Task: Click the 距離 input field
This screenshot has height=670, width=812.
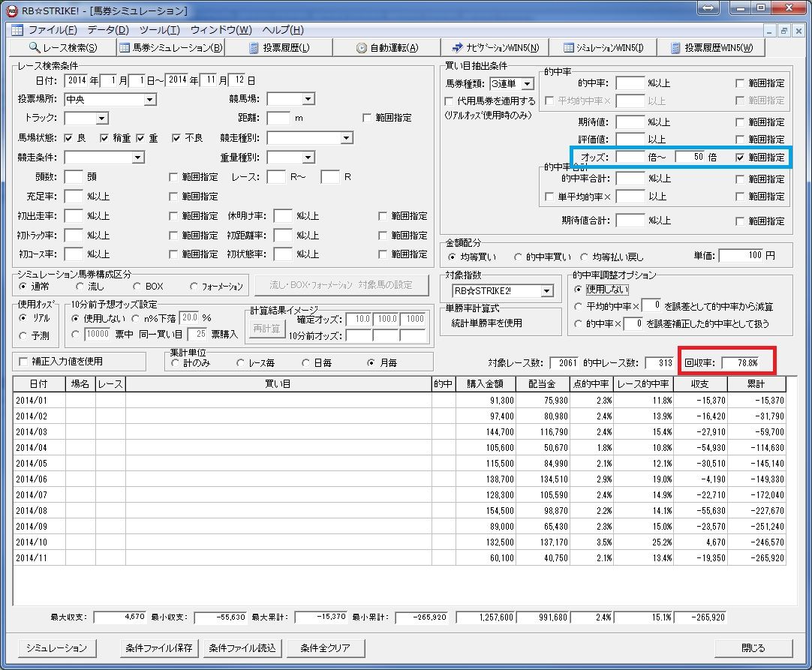Action: [278, 118]
